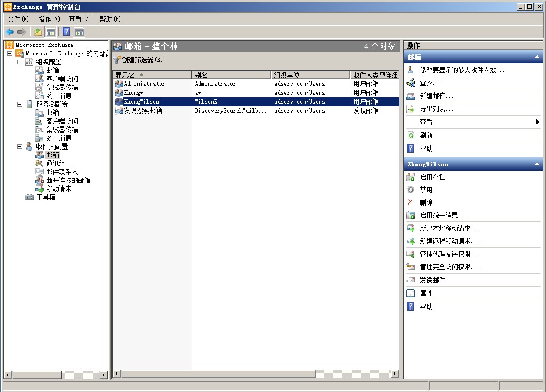Collapse the 邮箱 actions section chevron
Viewport: 546px width, 392px height.
pos(537,57)
